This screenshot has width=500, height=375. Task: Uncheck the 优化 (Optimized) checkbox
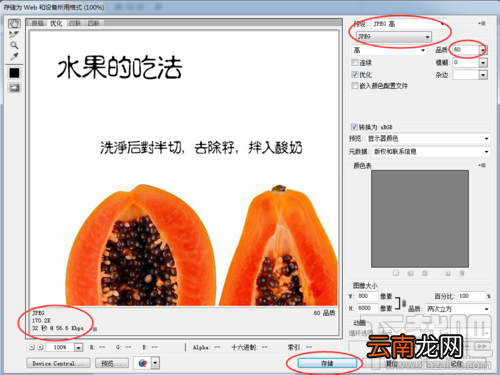point(355,74)
